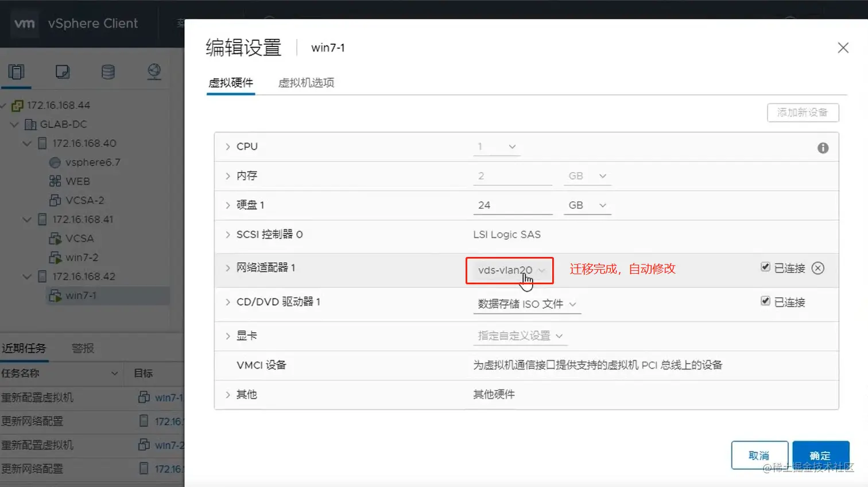
Task: Toggle network adapter 1 connected checkbox
Action: (765, 267)
